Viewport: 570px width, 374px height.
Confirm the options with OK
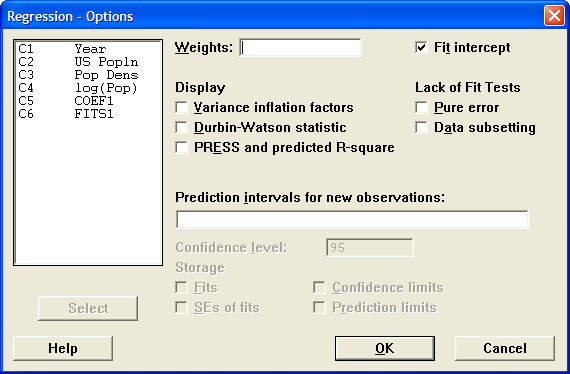[385, 348]
